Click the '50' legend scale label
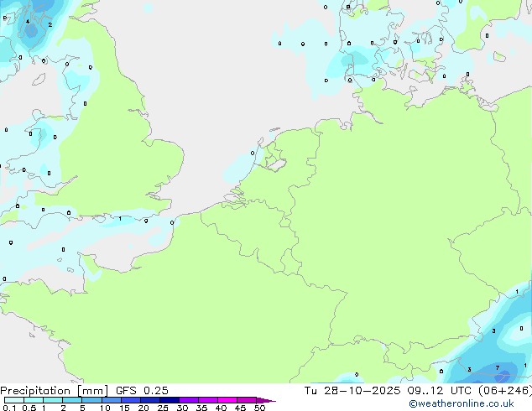 259,408
